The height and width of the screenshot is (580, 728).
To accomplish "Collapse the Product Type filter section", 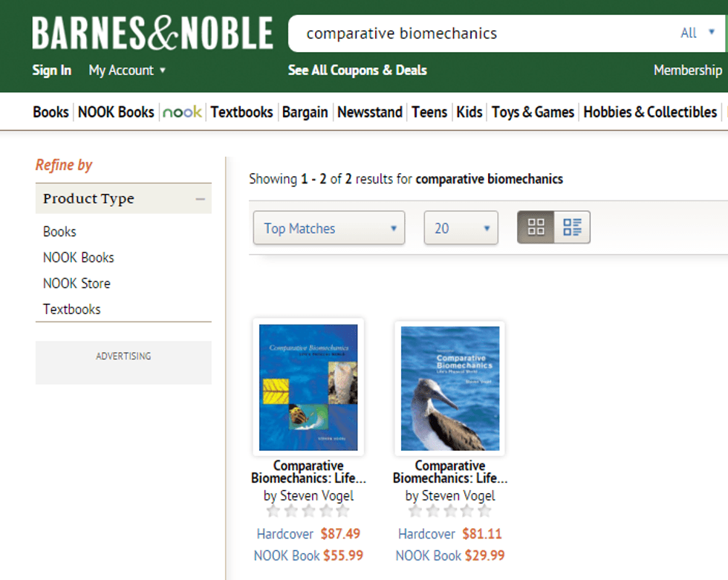I will (200, 199).
